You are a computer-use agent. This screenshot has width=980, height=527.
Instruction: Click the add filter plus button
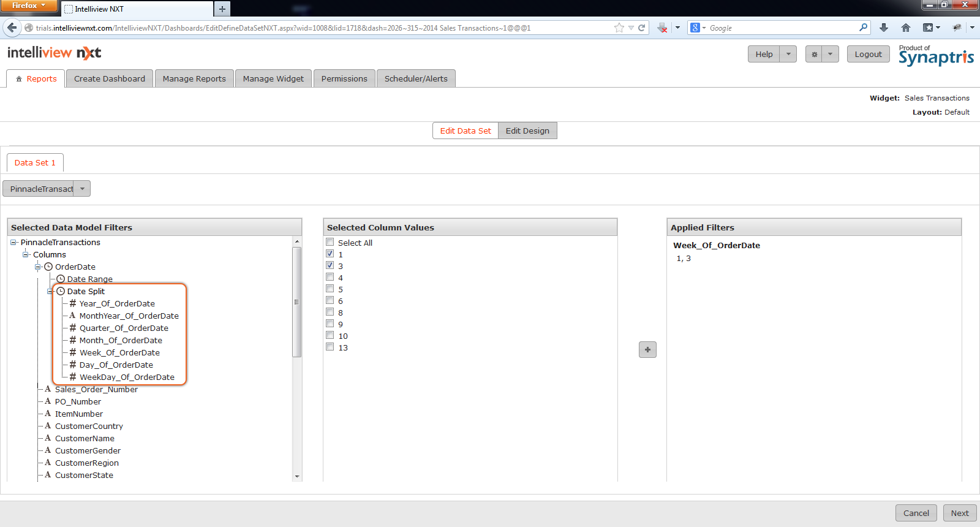647,349
